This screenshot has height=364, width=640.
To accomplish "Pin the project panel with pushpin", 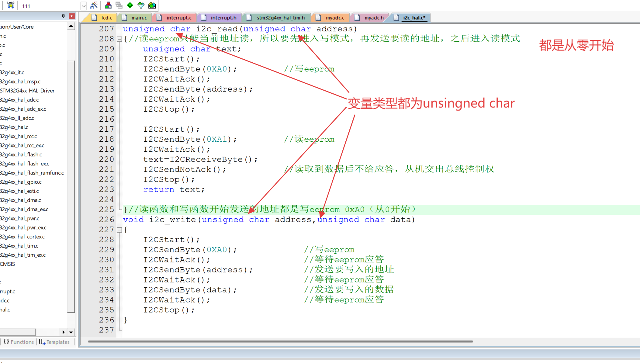I will [x=63, y=16].
